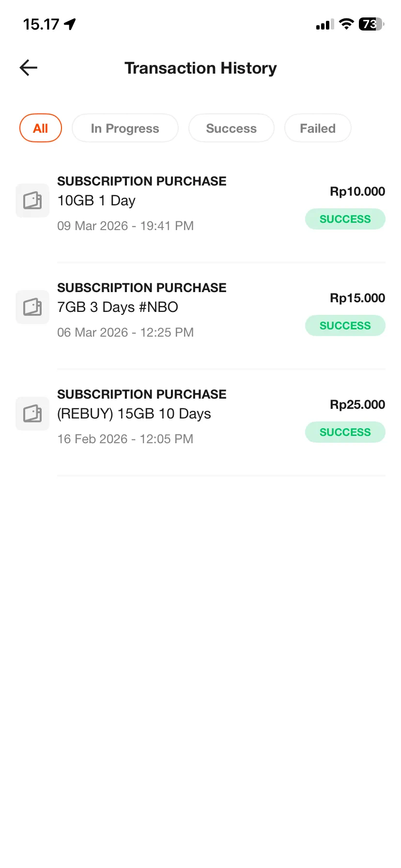This screenshot has width=401, height=868.
Task: Tap SUCCESS badge on Rp10.000 purchase
Action: [345, 219]
